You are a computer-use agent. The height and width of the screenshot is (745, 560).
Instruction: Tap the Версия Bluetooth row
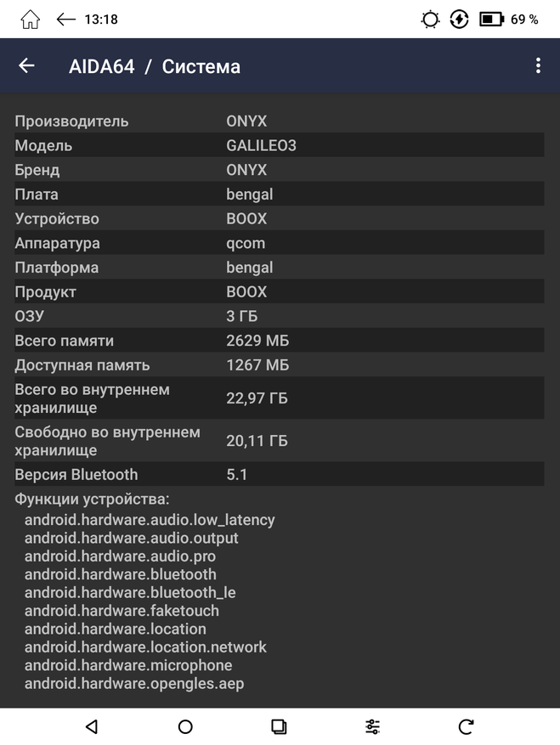(x=279, y=474)
